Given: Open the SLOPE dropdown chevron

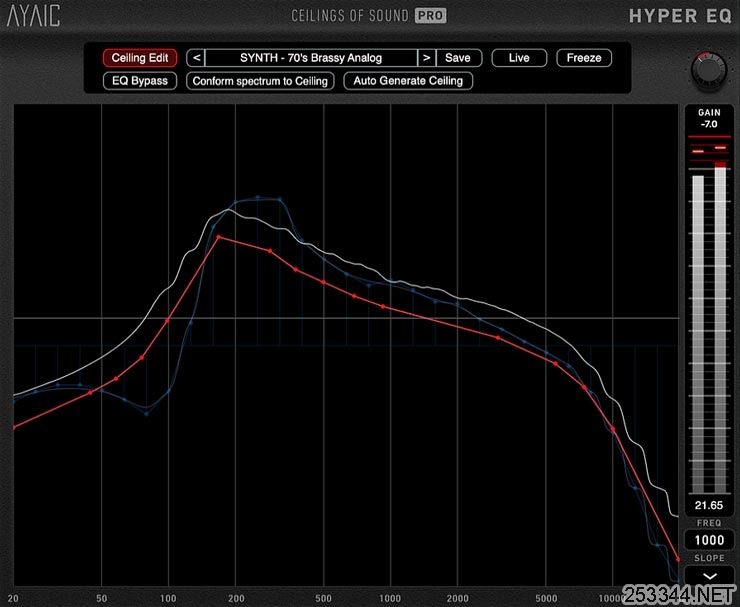Looking at the screenshot, I should tap(710, 576).
